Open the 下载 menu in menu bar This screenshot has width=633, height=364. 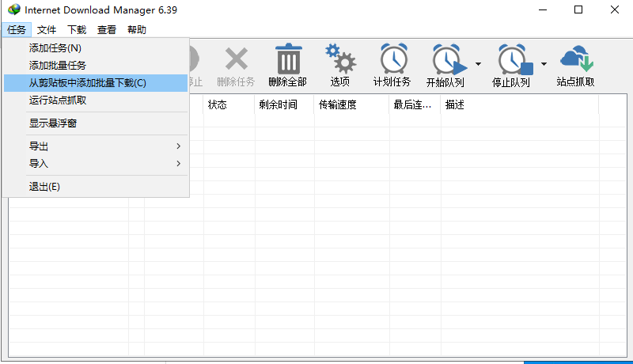pyautogui.click(x=77, y=30)
